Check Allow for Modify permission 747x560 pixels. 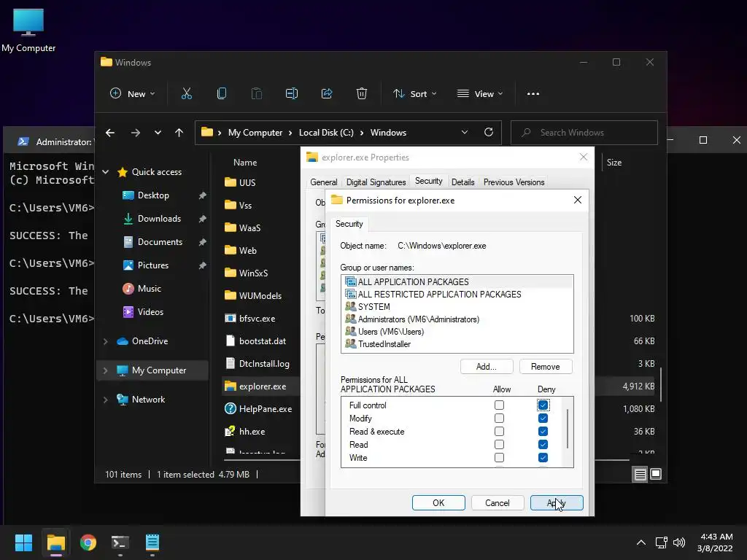[499, 418]
